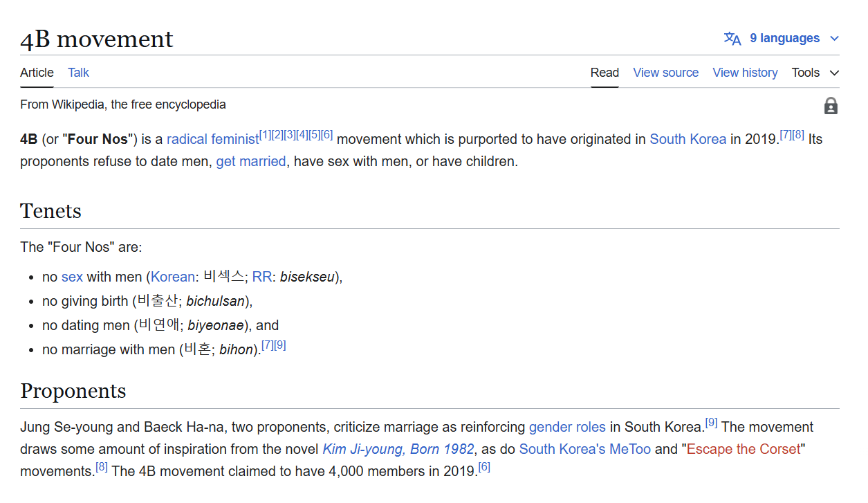Open citation [8] in the intro paragraph
Screen dimensions: 868x503
(798, 135)
